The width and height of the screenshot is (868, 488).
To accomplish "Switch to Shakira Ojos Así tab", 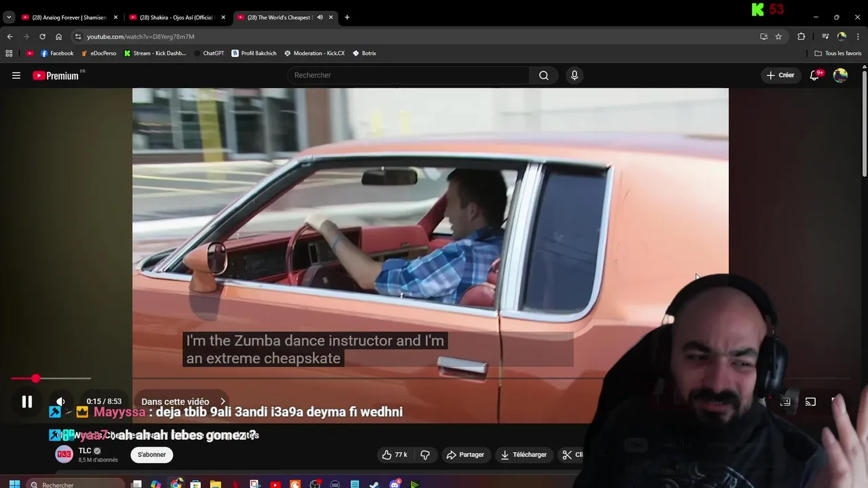I will [176, 17].
